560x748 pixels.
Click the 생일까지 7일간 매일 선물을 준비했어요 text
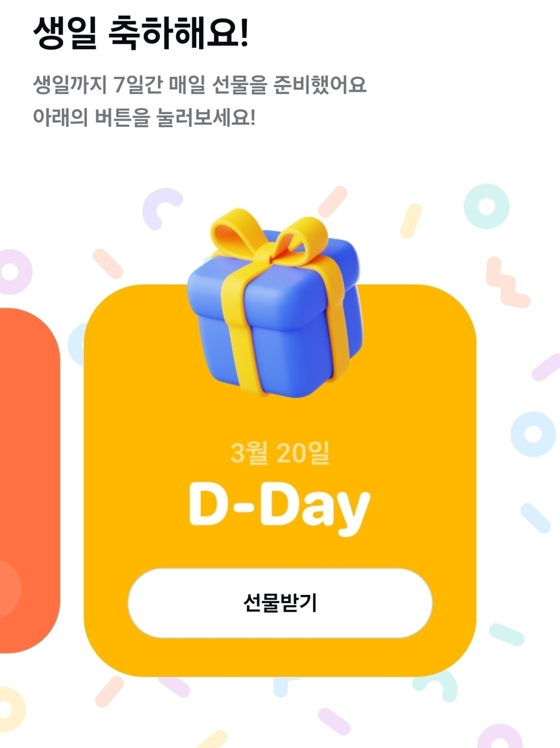point(200,85)
